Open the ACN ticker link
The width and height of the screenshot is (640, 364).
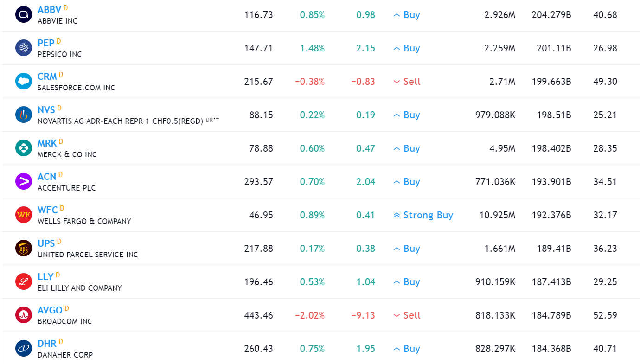pyautogui.click(x=47, y=177)
